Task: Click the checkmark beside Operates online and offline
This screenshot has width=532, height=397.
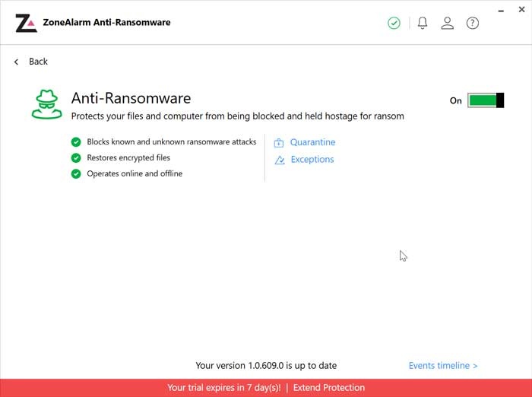Action: click(x=76, y=174)
